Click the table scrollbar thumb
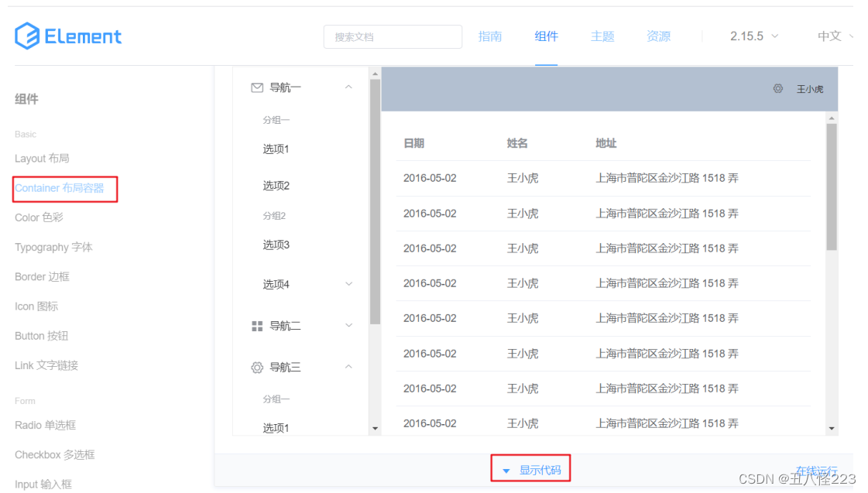 pyautogui.click(x=832, y=187)
